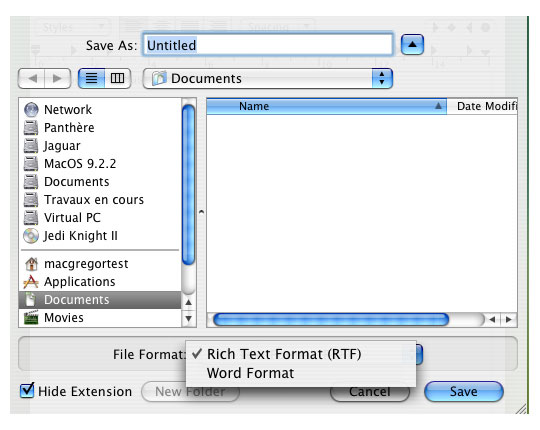Click the Network globe icon in sidebar

tap(31, 110)
